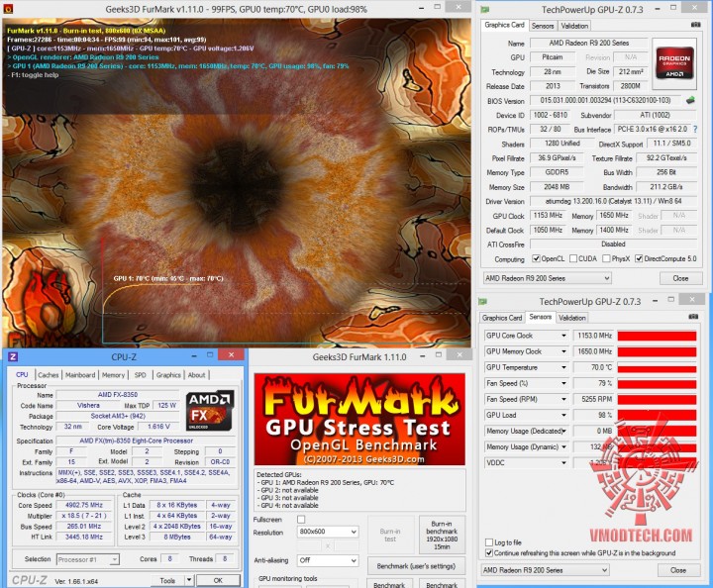
Task: Click the Memory Size 2048 MB field
Action: [557, 187]
